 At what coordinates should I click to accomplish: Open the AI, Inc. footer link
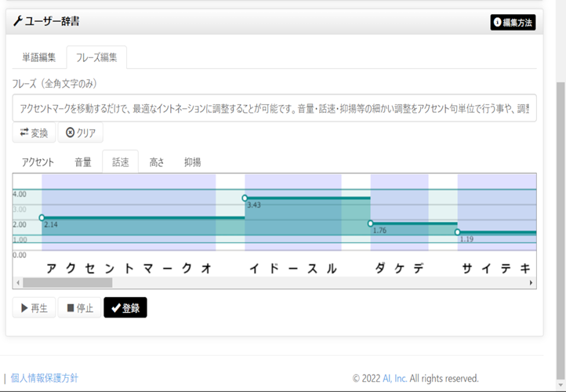point(395,379)
